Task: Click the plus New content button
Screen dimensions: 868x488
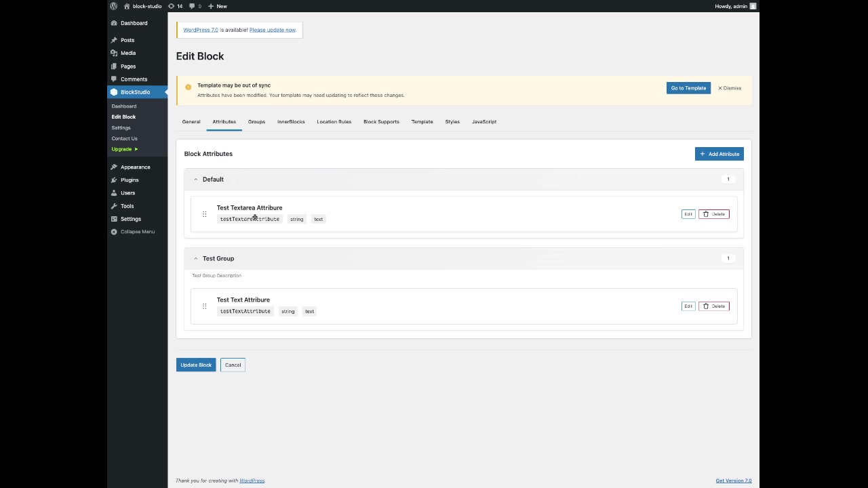Action: [218, 6]
